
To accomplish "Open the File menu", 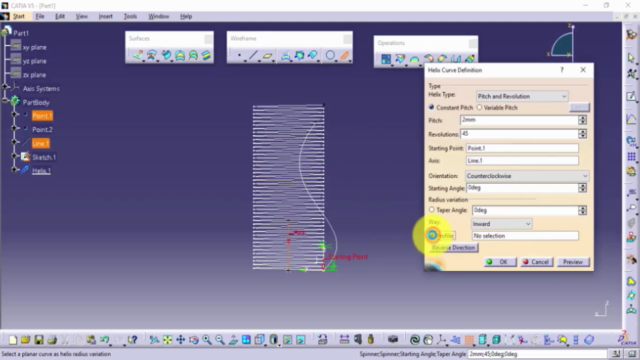I will 40,16.
